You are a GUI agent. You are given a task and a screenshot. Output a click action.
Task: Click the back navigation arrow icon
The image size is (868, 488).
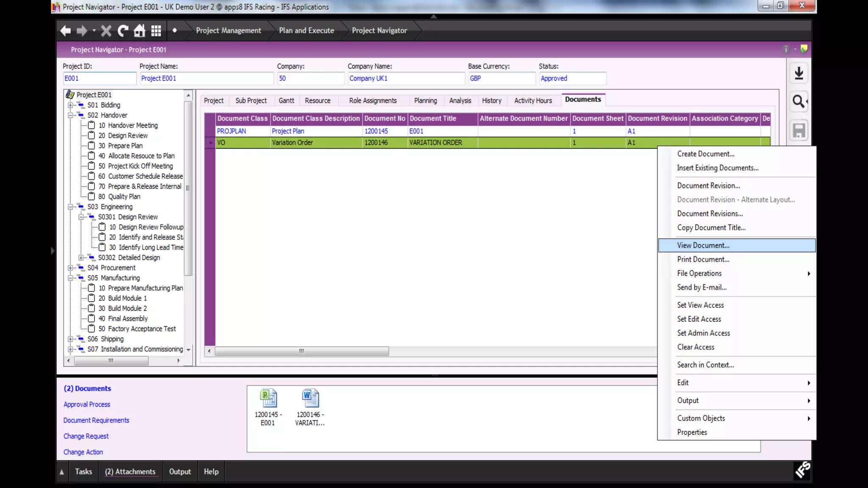(65, 30)
